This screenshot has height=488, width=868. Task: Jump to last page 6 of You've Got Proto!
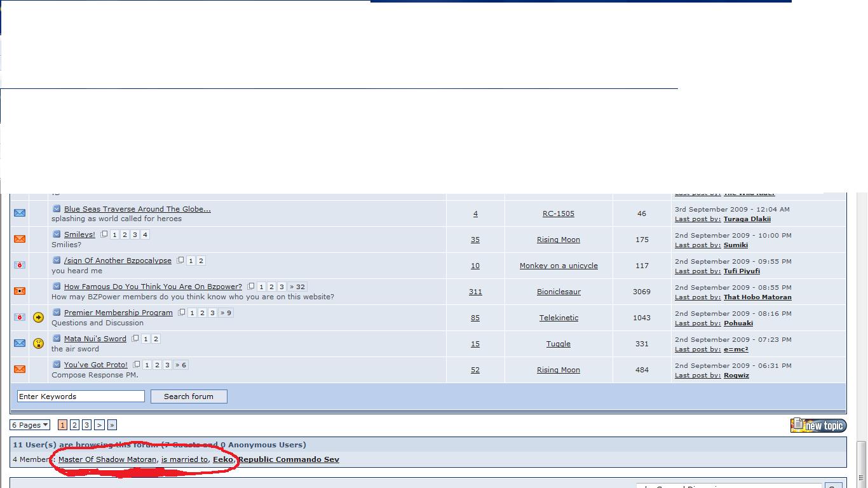coord(180,365)
